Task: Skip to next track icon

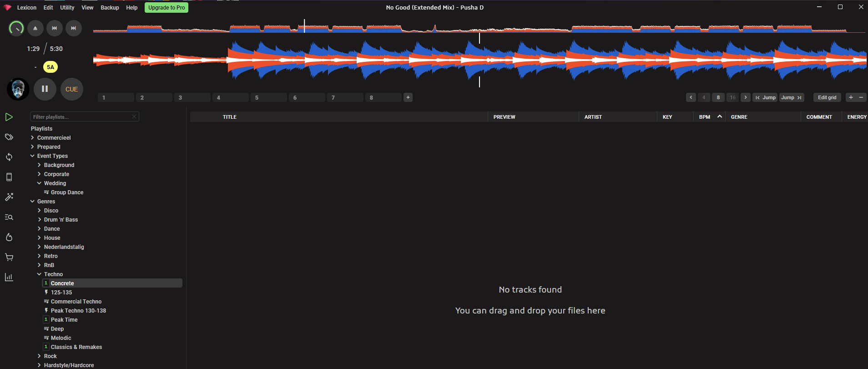Action: (x=74, y=28)
